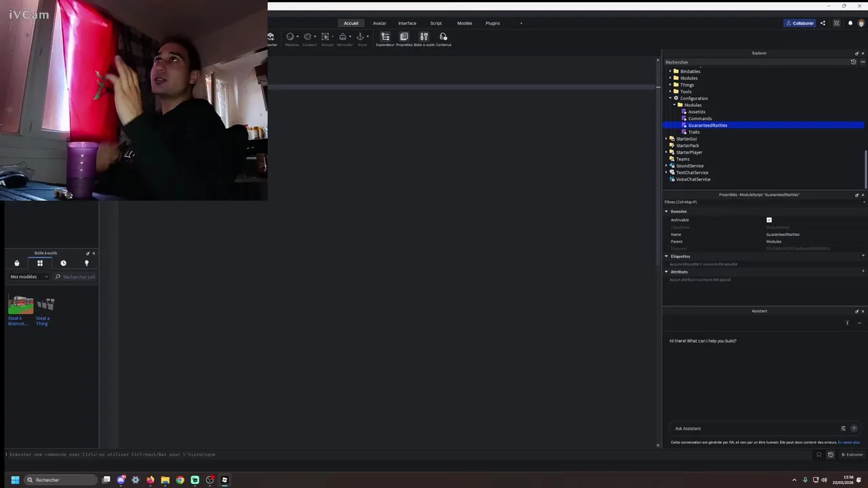
Task: Close the Explorer panel
Action: click(x=863, y=53)
